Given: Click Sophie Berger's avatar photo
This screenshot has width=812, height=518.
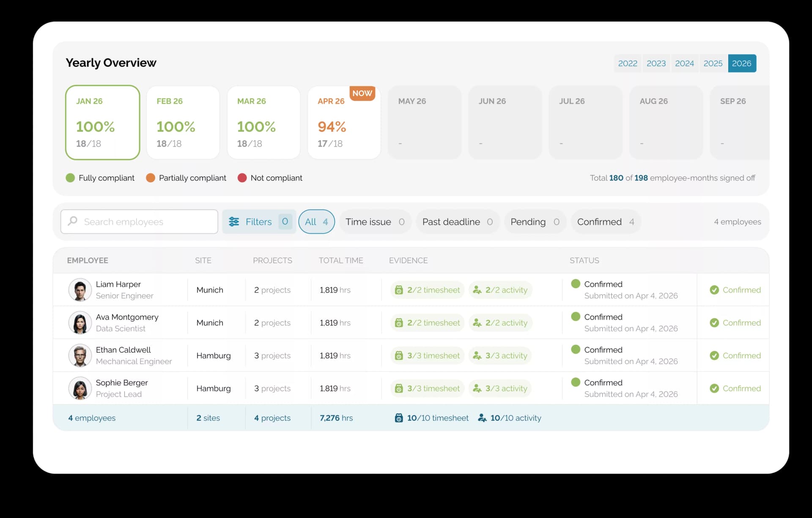Looking at the screenshot, I should [x=80, y=388].
